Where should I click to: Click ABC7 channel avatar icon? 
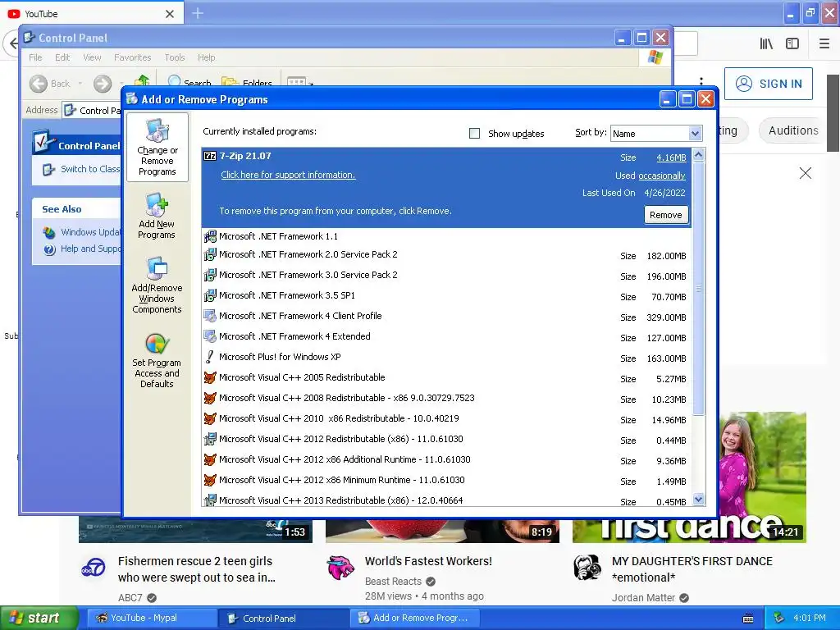pyautogui.click(x=94, y=569)
